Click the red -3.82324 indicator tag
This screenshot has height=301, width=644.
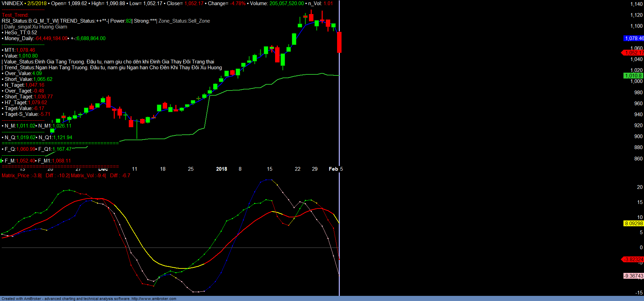[x=633, y=259]
